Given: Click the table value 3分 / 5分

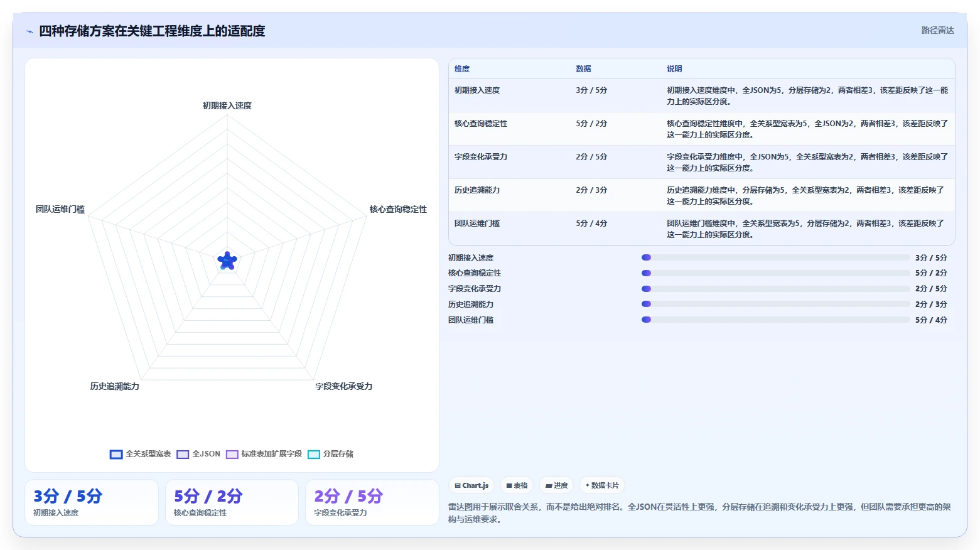Looking at the screenshot, I should click(591, 90).
